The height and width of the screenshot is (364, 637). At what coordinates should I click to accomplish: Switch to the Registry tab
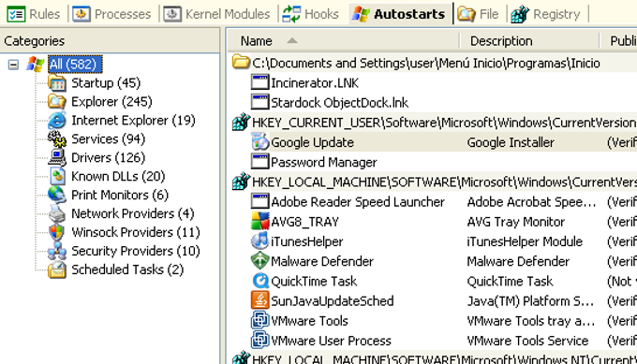click(545, 14)
